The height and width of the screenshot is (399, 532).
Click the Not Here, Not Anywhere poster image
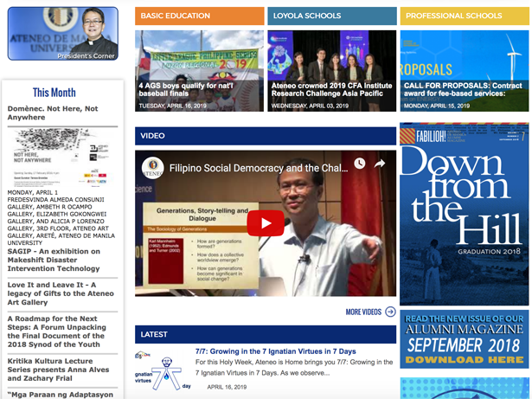62,158
